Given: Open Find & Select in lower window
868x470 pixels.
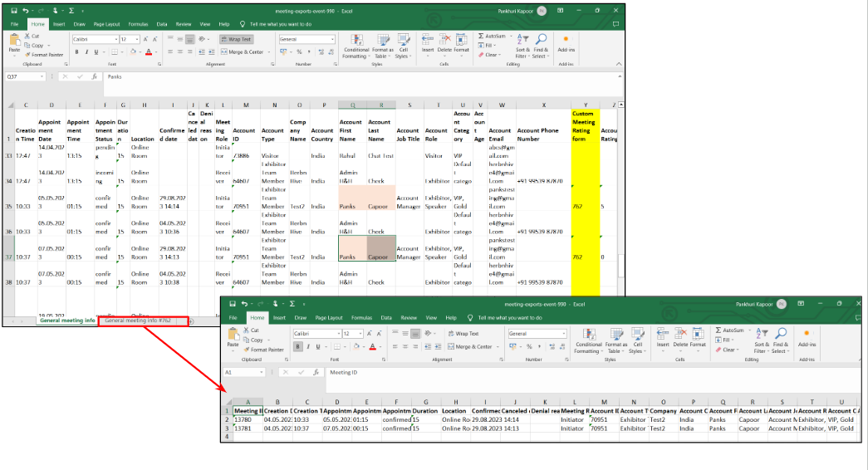Looking at the screenshot, I should coord(780,340).
